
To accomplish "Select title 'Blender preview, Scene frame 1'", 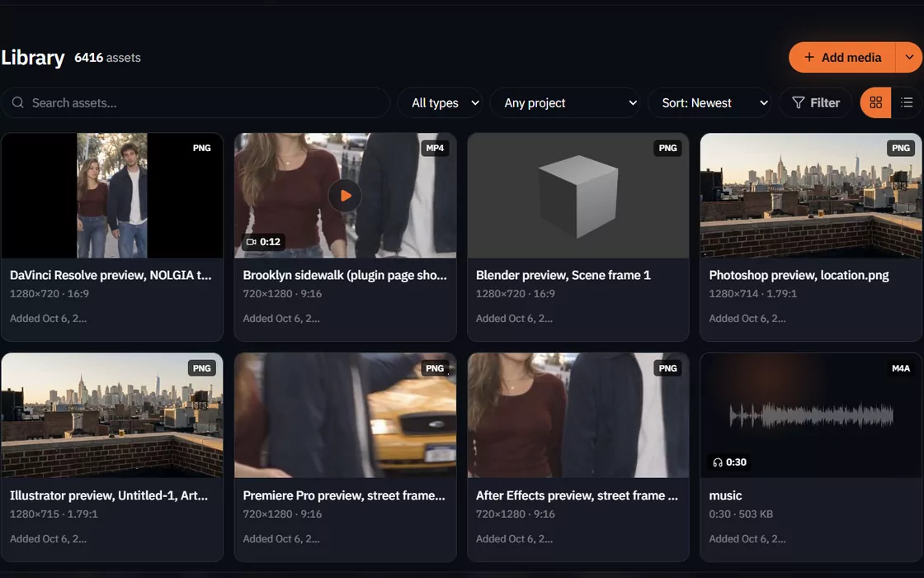I will tap(563, 275).
